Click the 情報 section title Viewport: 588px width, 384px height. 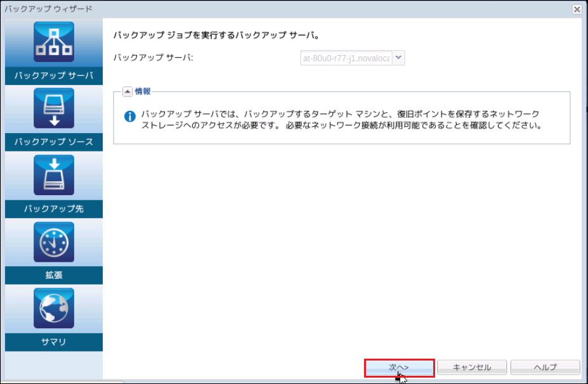click(x=143, y=91)
